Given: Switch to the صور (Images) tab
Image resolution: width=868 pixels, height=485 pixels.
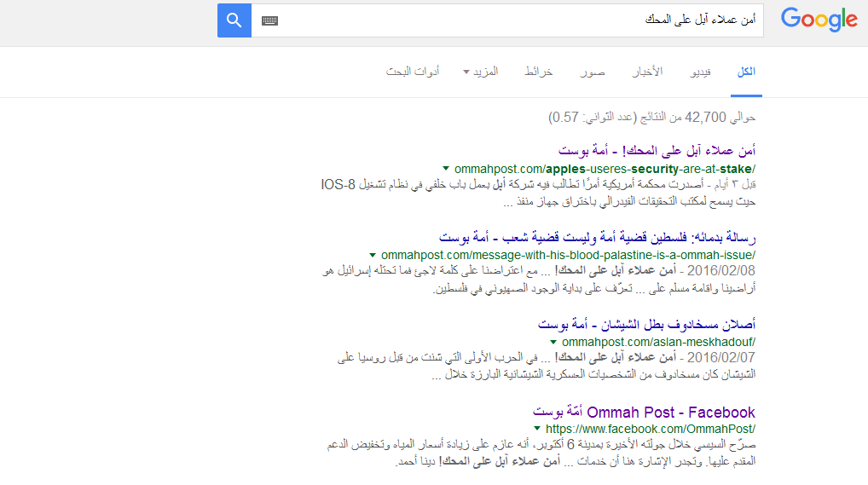Looking at the screenshot, I should click(x=593, y=72).
